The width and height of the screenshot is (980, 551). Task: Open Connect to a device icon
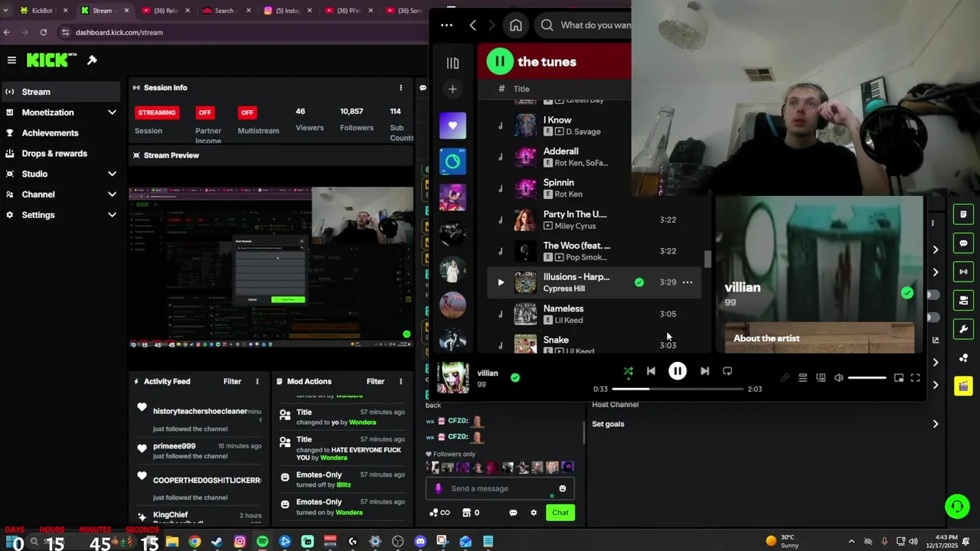(x=821, y=378)
